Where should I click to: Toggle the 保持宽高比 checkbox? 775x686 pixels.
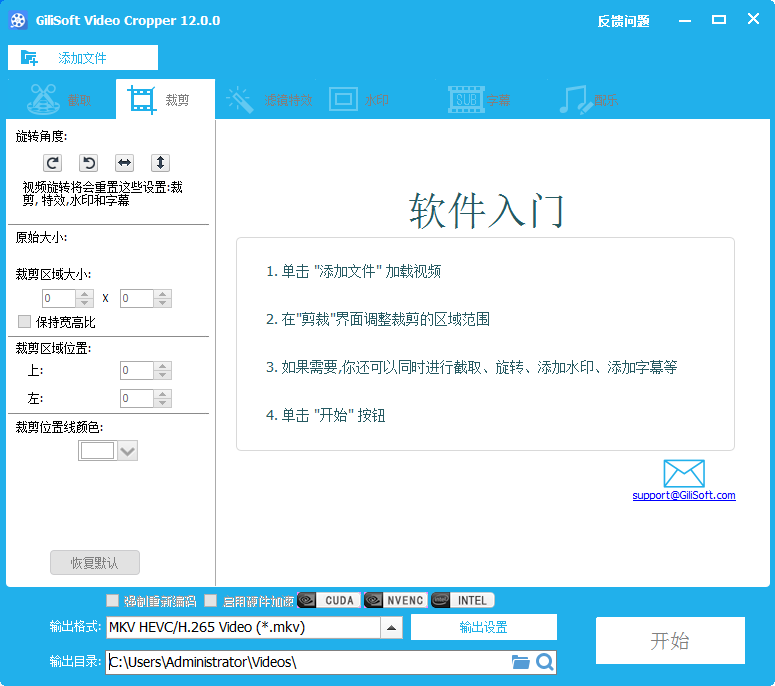pos(25,322)
